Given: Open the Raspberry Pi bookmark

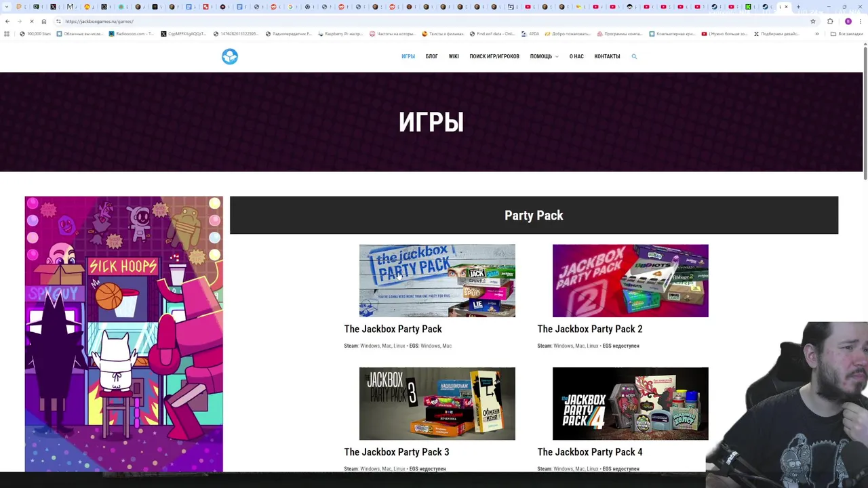Looking at the screenshot, I should coord(340,34).
